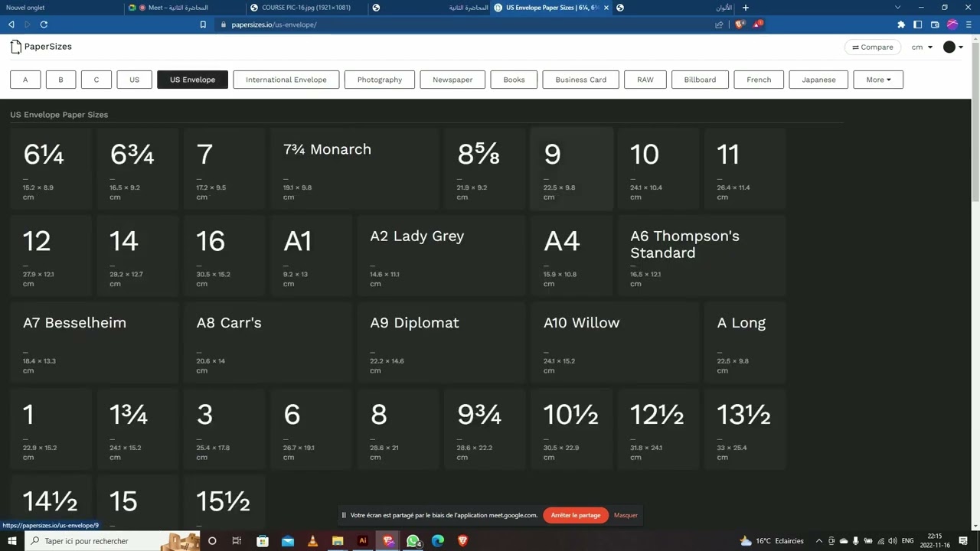Click the Compare button
Viewport: 980px width, 551px height.
click(x=873, y=47)
